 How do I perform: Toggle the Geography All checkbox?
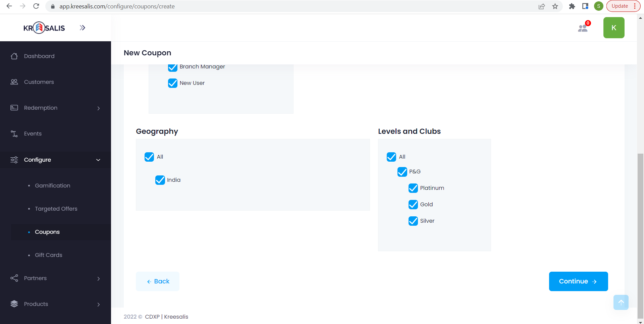click(x=149, y=157)
